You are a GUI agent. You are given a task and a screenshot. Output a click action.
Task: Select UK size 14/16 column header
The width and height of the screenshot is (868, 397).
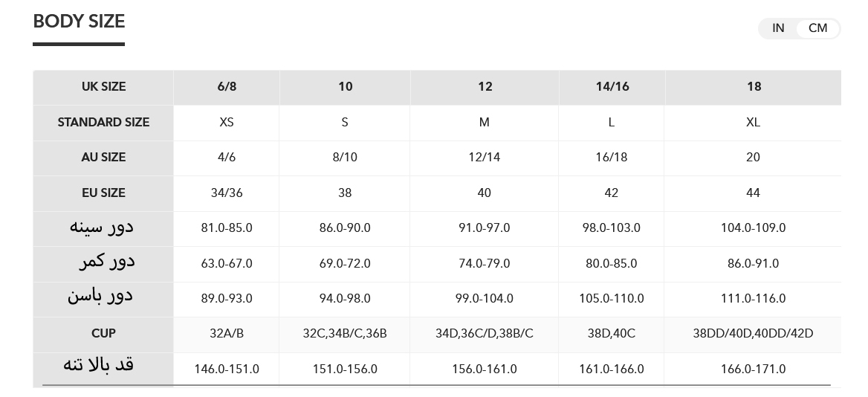click(612, 86)
